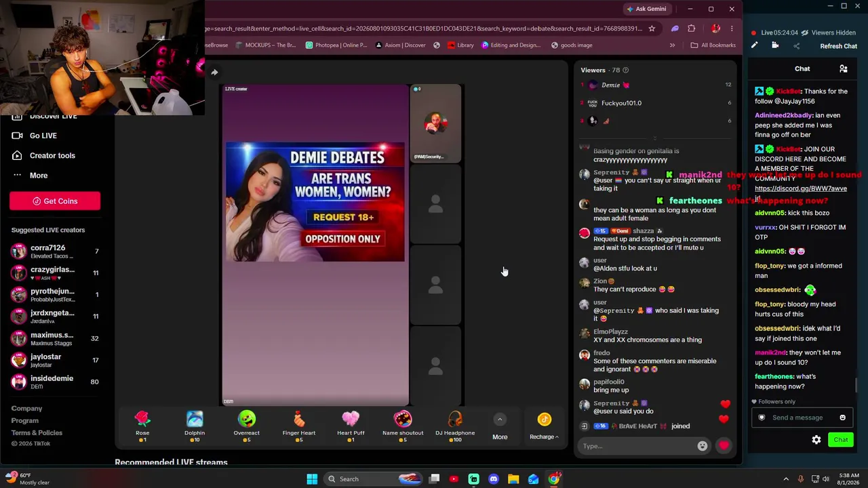This screenshot has height=488, width=868.
Task: Send the Overreact gift
Action: click(247, 426)
